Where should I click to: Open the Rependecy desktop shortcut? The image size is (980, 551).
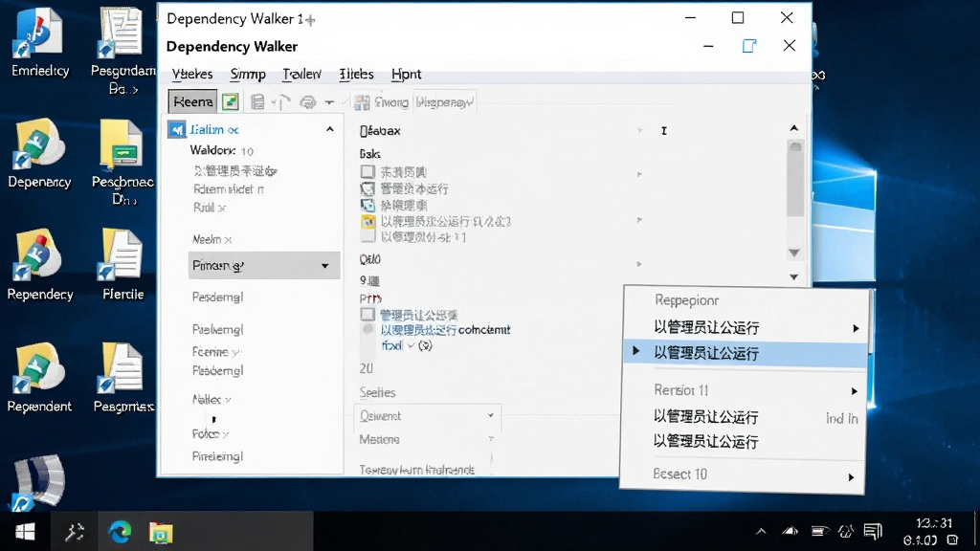click(39, 266)
